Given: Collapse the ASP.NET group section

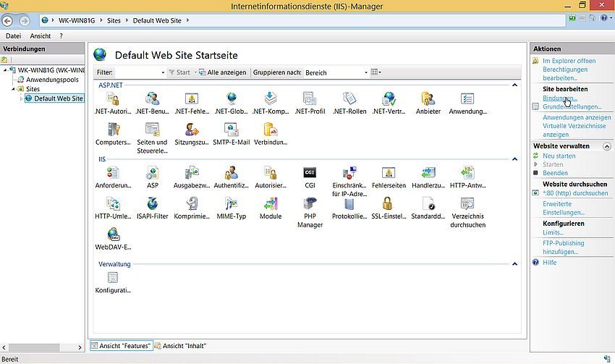Looking at the screenshot, I should pos(514,85).
